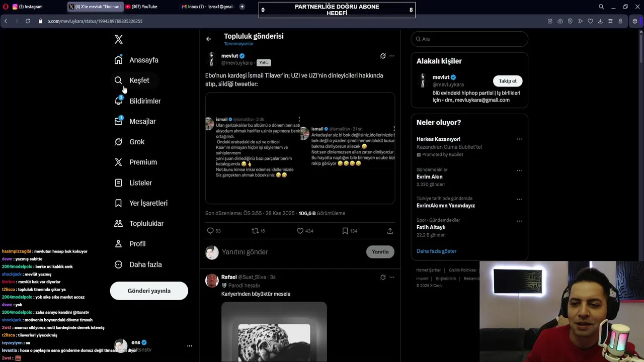Open more options on mevlut's post
Image resolution: width=644 pixels, height=362 pixels.
pos(392,56)
